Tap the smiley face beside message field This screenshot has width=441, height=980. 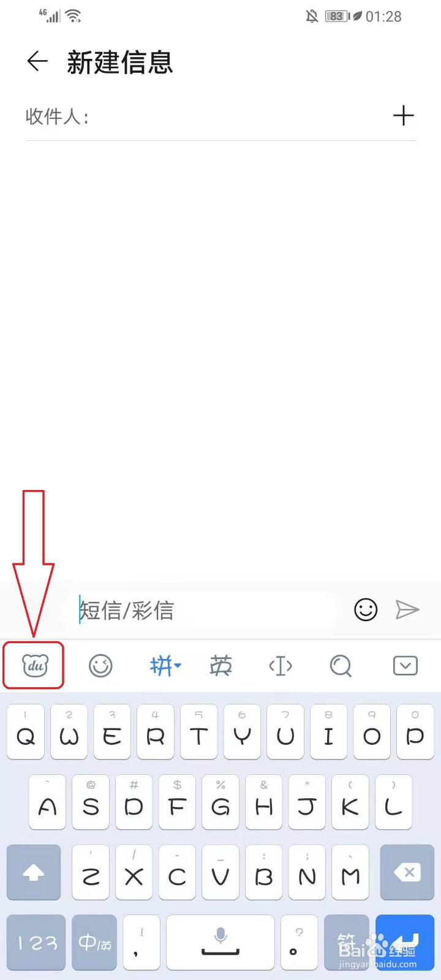366,609
